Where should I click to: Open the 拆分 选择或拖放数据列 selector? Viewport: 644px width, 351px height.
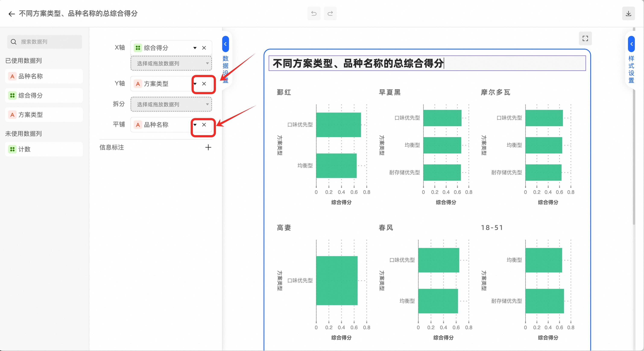[171, 104]
